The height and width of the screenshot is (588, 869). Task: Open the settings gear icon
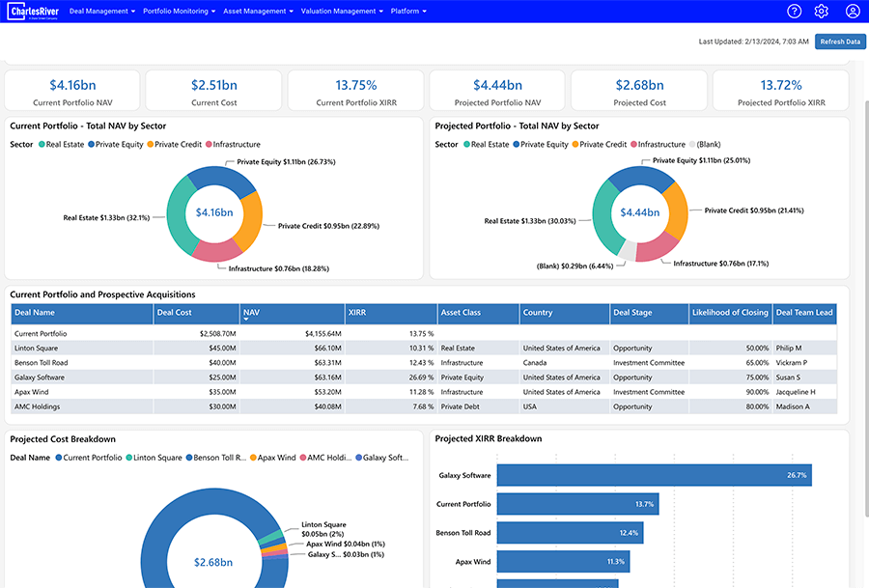click(822, 11)
